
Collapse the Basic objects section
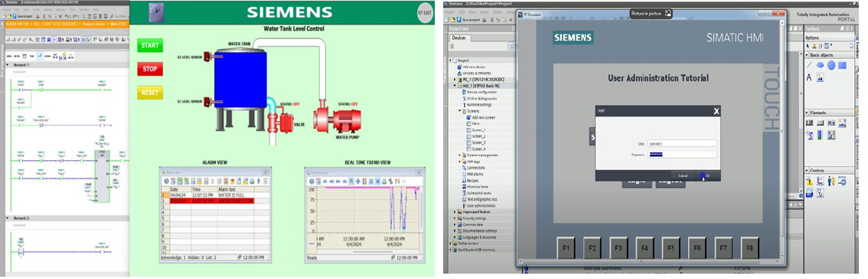[807, 55]
